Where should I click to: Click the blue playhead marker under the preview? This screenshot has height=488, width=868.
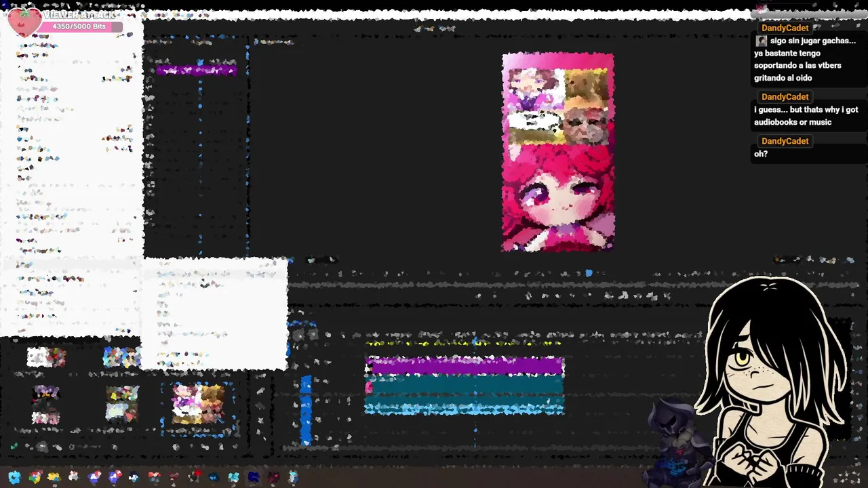(589, 273)
